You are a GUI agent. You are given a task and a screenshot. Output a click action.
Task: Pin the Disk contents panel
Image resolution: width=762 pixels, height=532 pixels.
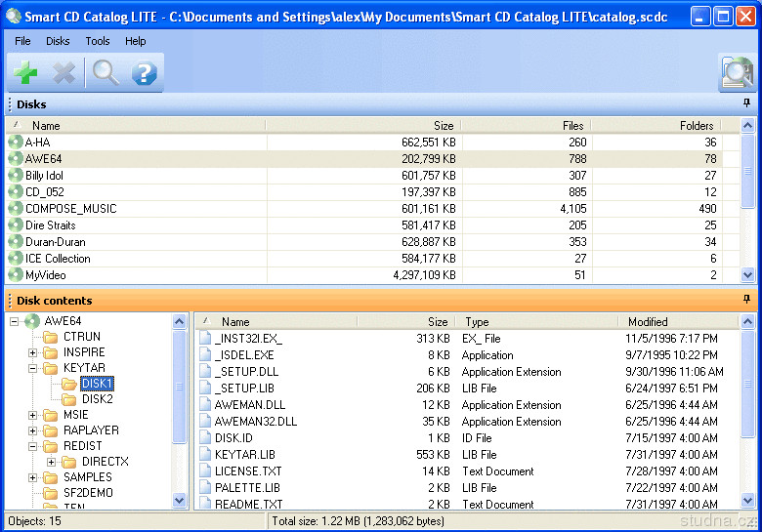click(747, 299)
